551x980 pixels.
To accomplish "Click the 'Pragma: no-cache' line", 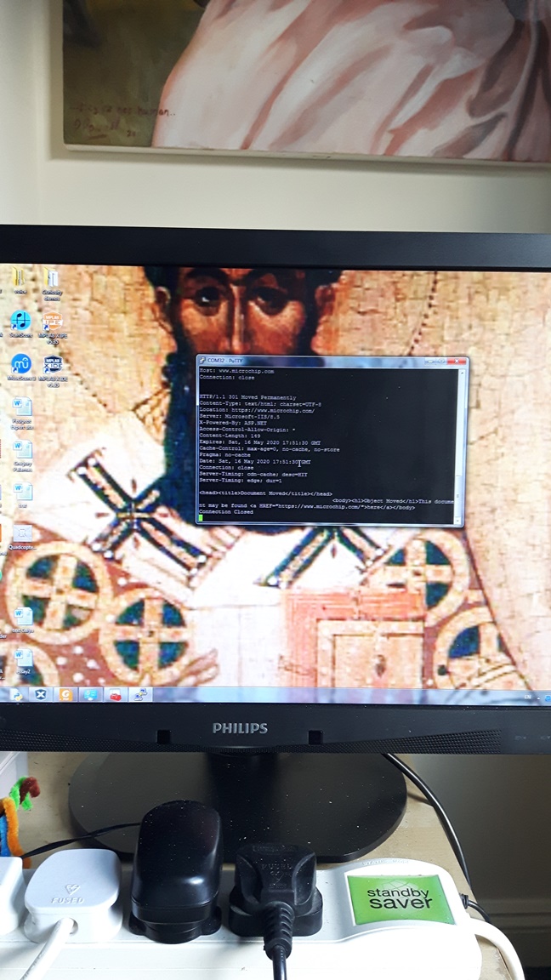I will pyautogui.click(x=224, y=455).
